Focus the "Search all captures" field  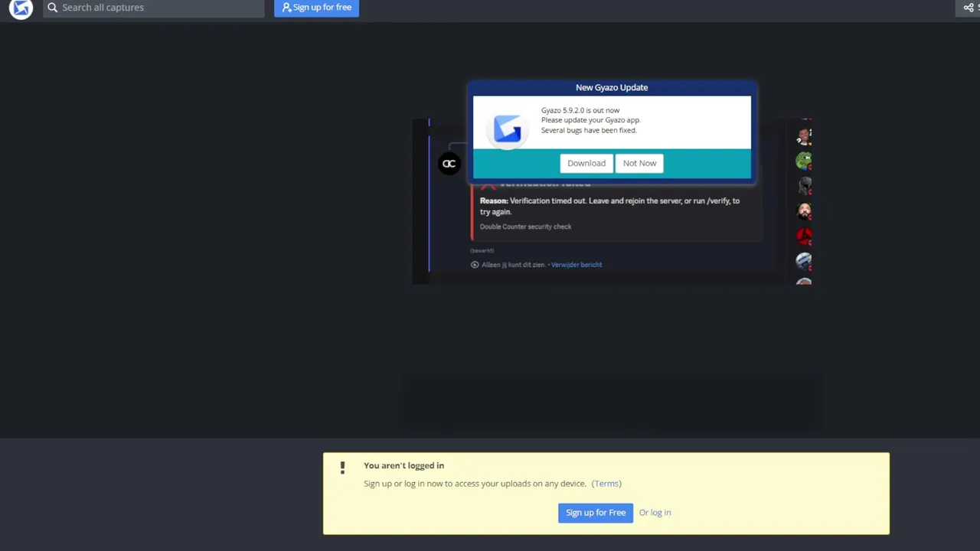[x=154, y=8]
